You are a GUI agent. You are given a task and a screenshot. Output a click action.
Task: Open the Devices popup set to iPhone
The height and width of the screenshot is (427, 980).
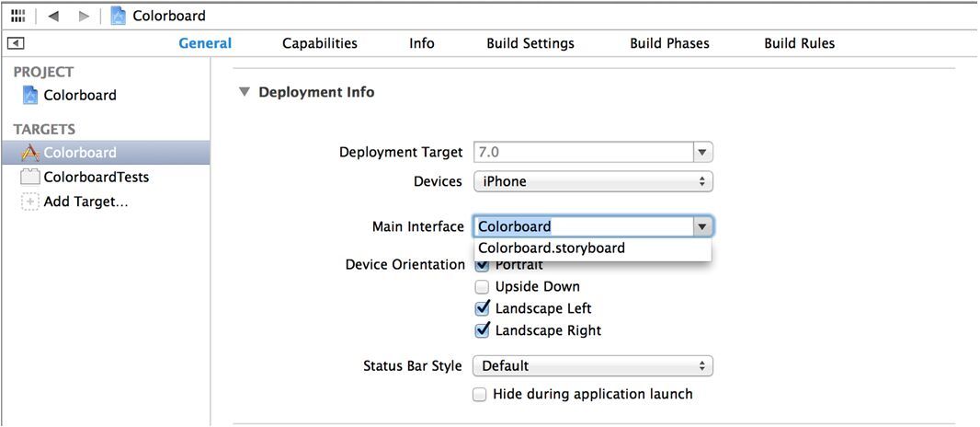click(x=592, y=182)
